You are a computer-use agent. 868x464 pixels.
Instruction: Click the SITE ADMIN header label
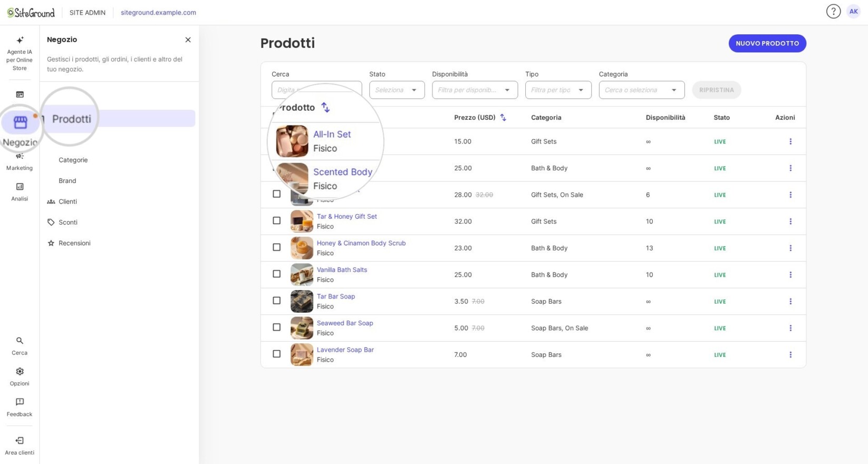[88, 13]
